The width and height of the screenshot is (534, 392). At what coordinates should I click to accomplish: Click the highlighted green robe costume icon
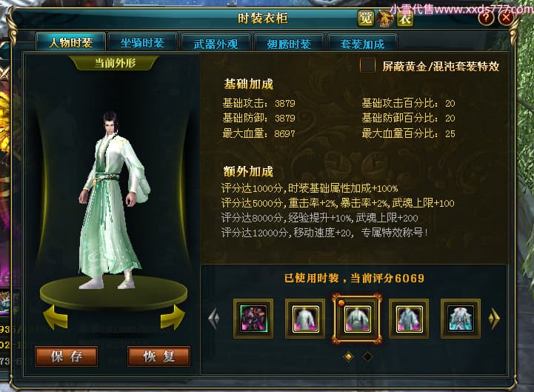(x=357, y=319)
